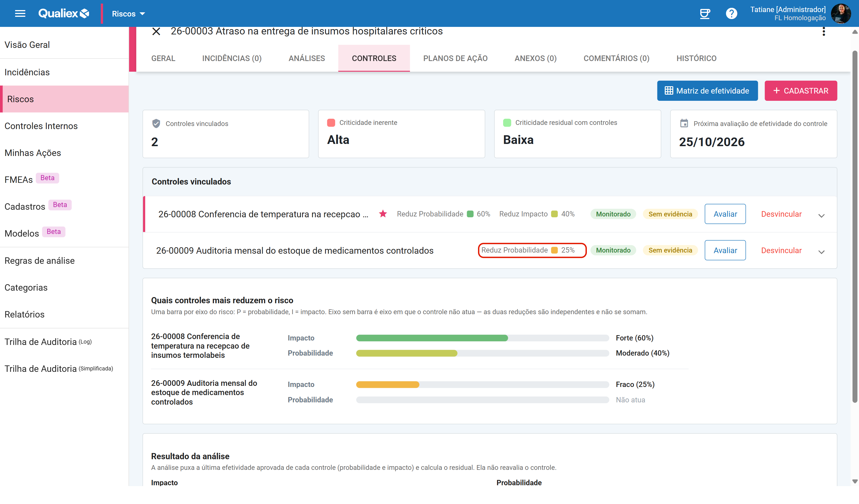859x504 pixels.
Task: Click the page vertical scrollbar
Action: tap(855, 227)
